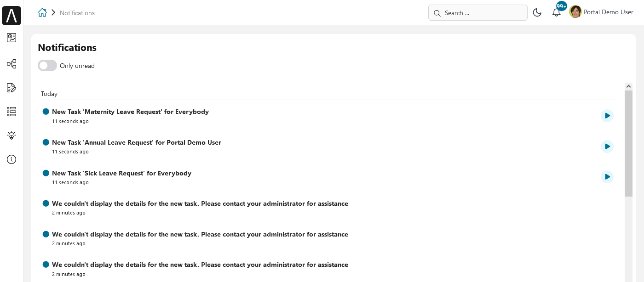Select 'New Task 'Sick Leave Request' for Everybody'
The width and height of the screenshot is (644, 282).
pyautogui.click(x=121, y=173)
